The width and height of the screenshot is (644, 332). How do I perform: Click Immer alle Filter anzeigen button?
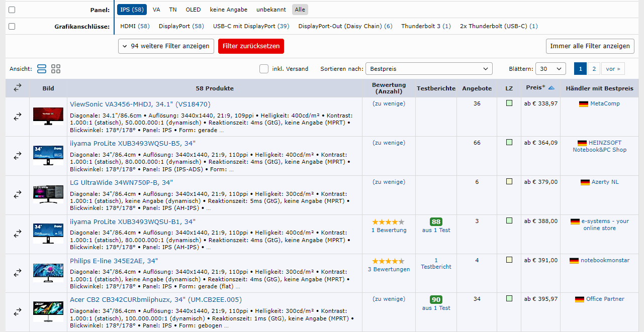click(590, 46)
